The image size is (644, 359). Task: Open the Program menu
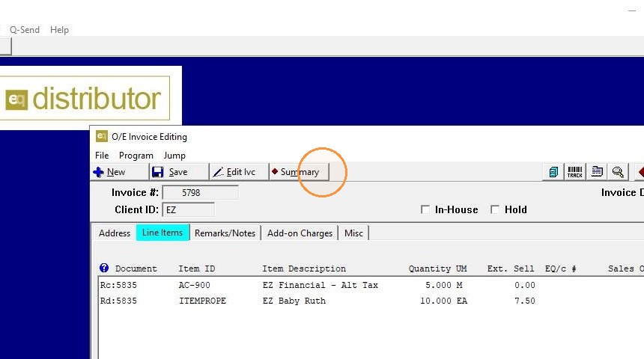136,156
